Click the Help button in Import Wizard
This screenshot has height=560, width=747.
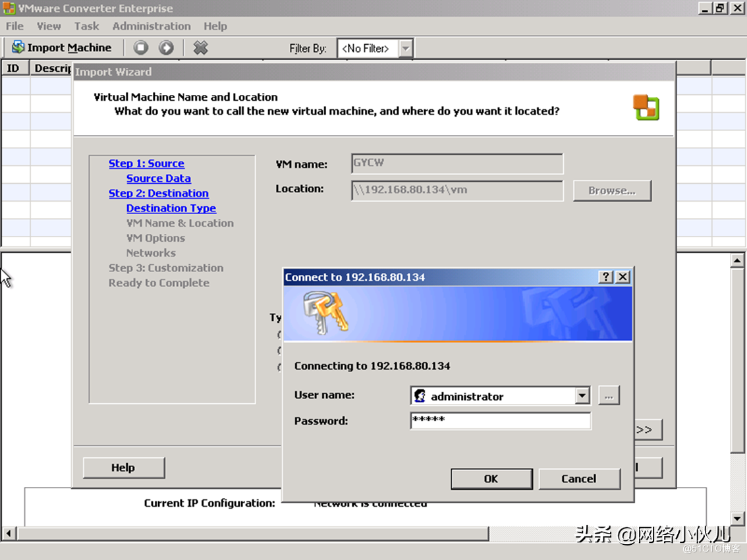point(124,468)
